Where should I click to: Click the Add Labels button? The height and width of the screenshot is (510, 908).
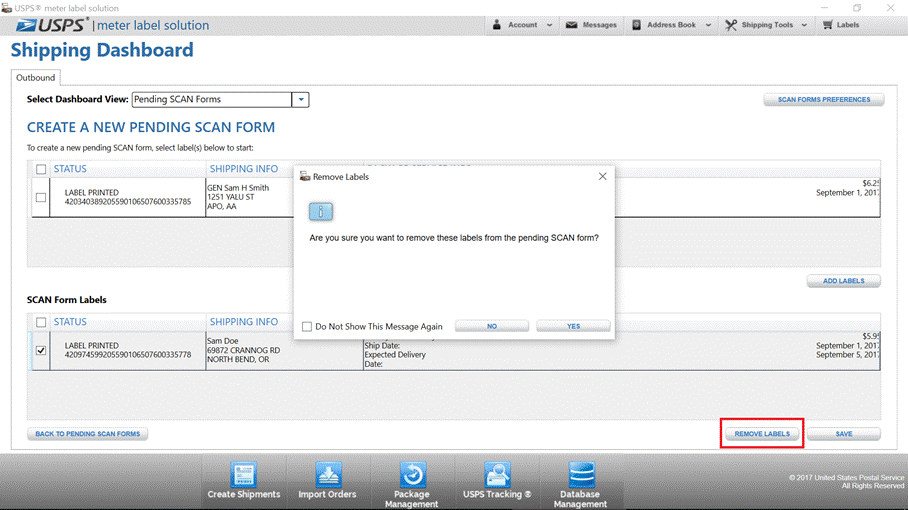pyautogui.click(x=844, y=281)
